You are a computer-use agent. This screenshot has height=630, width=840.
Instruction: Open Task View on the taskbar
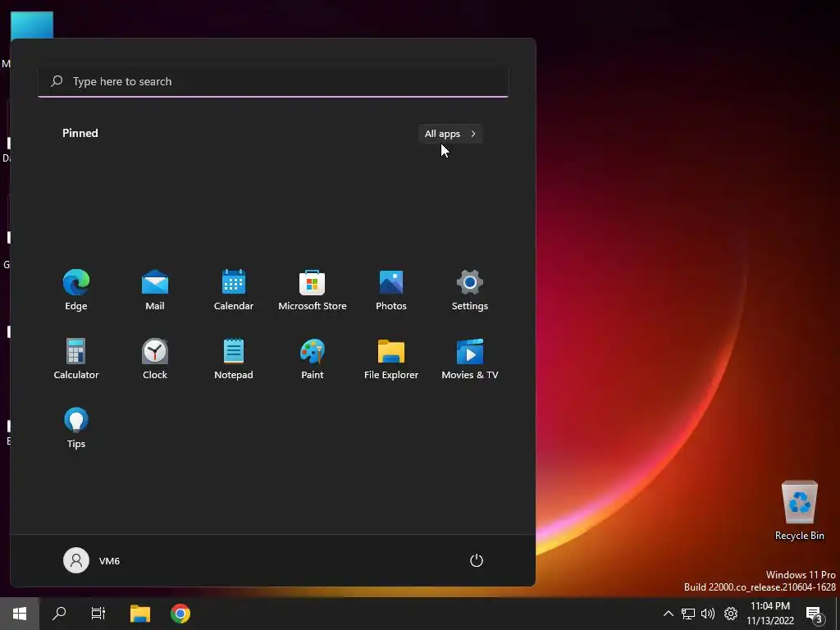pyautogui.click(x=98, y=614)
